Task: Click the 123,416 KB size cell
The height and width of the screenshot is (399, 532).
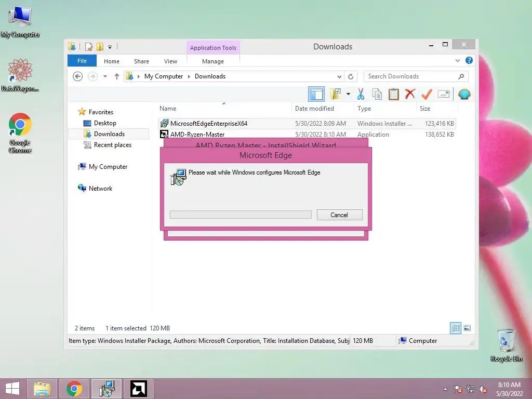Action: click(440, 124)
